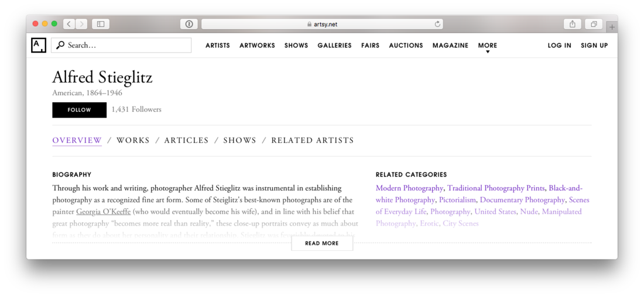Switch to the WORKS tab
The width and height of the screenshot is (644, 297).
tap(133, 140)
